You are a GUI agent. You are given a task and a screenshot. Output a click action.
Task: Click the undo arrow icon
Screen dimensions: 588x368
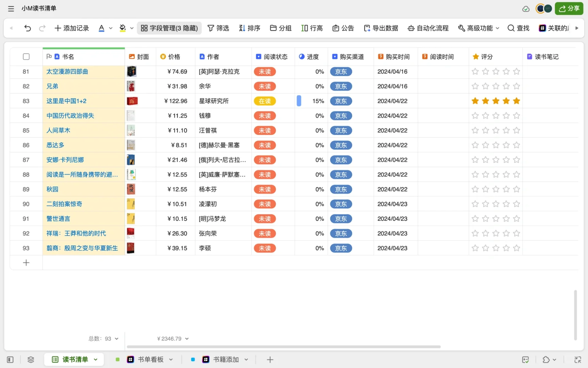(28, 28)
